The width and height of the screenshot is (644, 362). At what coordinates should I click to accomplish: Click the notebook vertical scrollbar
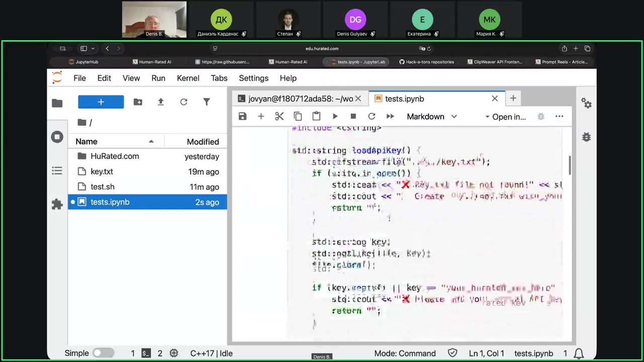pos(570,164)
